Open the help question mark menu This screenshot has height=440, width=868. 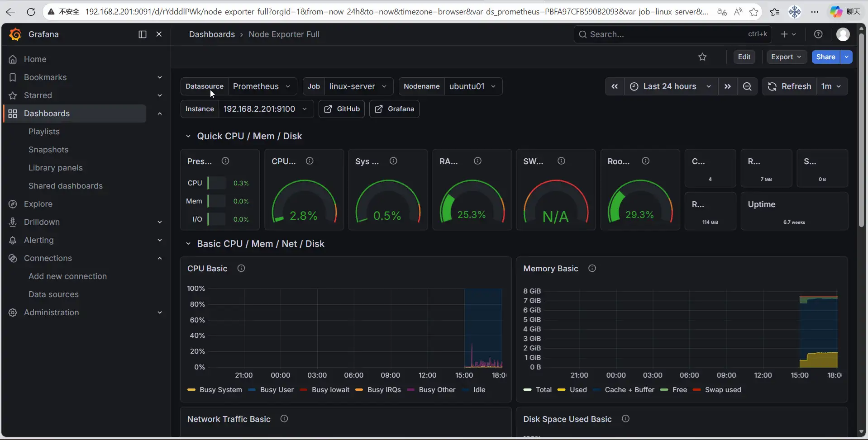818,34
